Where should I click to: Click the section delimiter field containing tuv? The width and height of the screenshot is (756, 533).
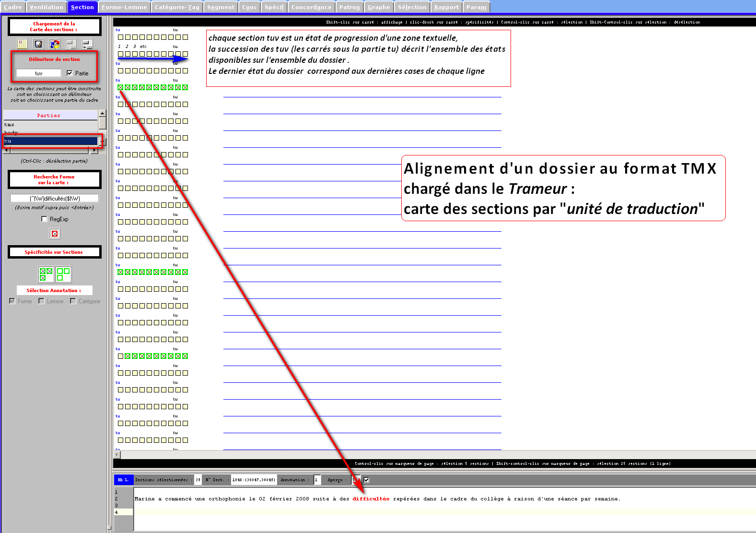[39, 73]
